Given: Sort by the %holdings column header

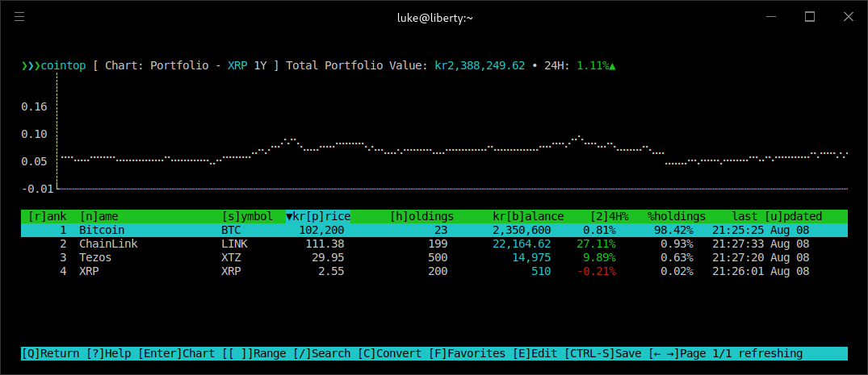Looking at the screenshot, I should [x=677, y=216].
